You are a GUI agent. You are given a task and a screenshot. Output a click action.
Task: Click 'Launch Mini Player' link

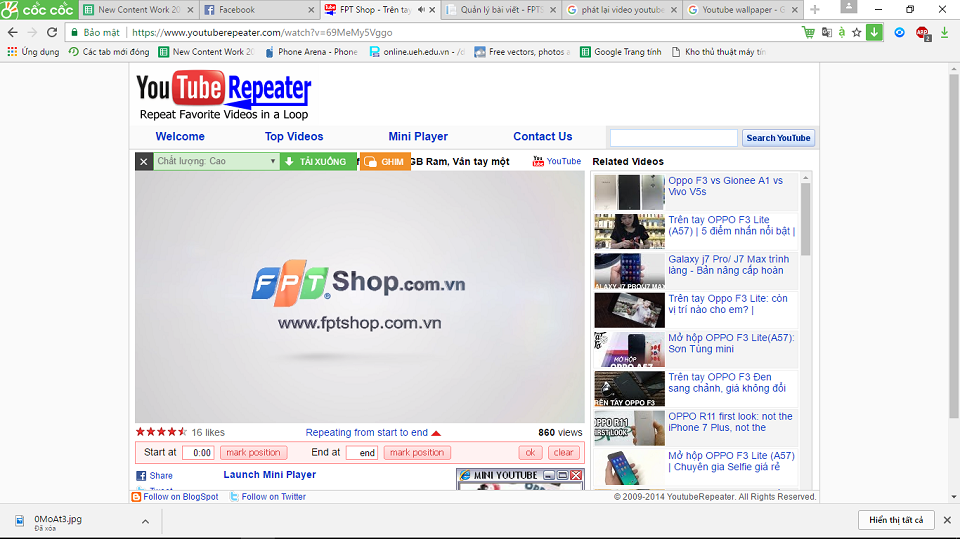(x=269, y=475)
